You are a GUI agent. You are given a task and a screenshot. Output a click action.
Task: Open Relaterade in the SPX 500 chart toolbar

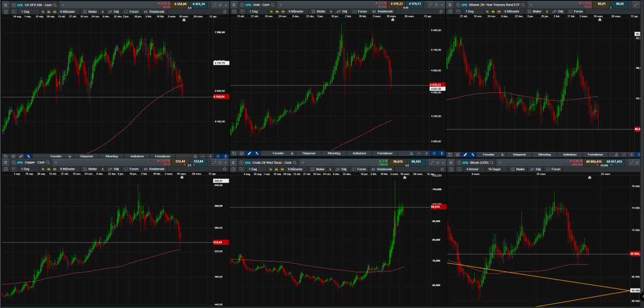tap(154, 12)
